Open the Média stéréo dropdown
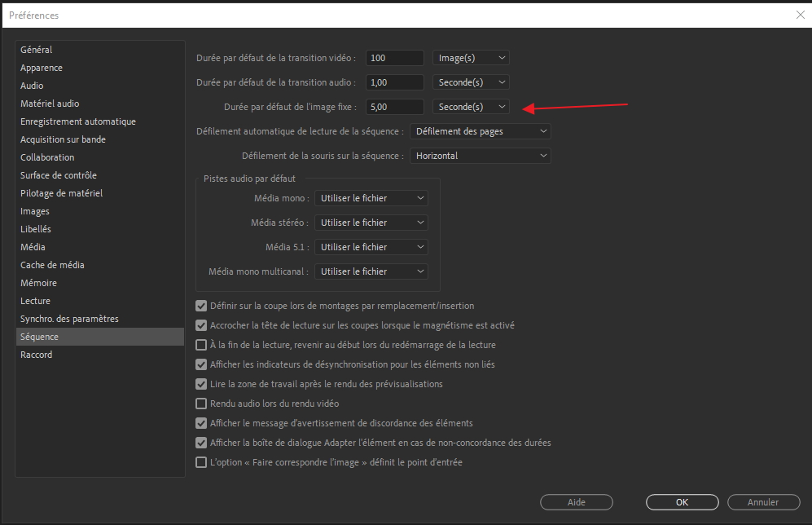This screenshot has width=812, height=525. pyautogui.click(x=371, y=223)
